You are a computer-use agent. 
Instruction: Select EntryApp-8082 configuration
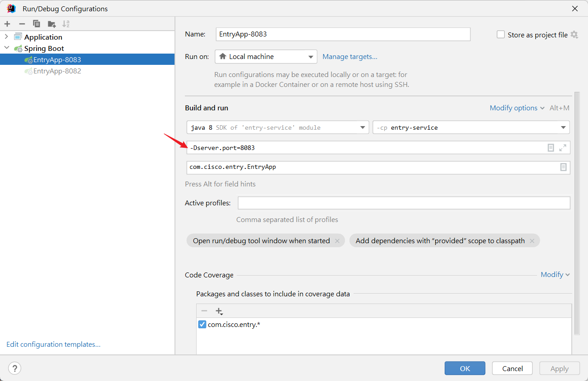click(87, 71)
